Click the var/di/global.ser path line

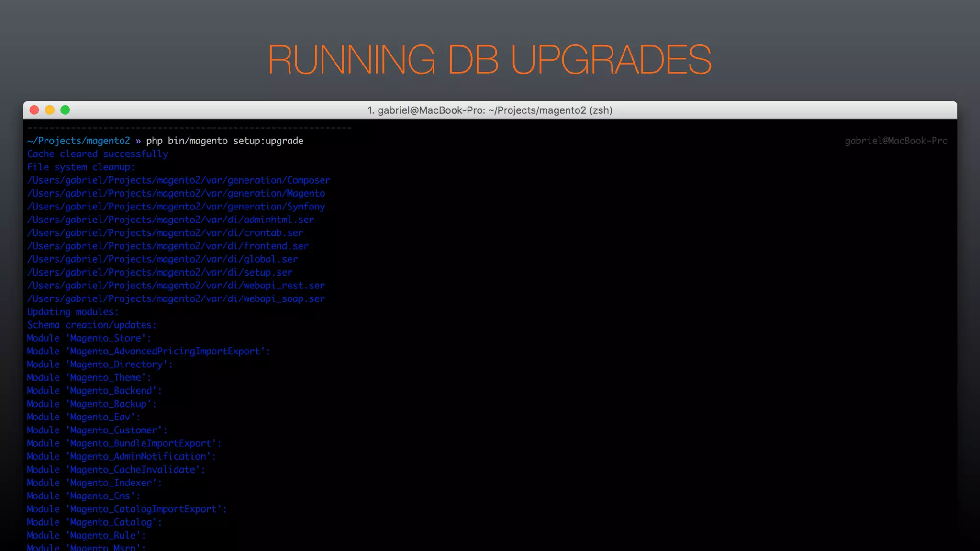[x=163, y=259]
